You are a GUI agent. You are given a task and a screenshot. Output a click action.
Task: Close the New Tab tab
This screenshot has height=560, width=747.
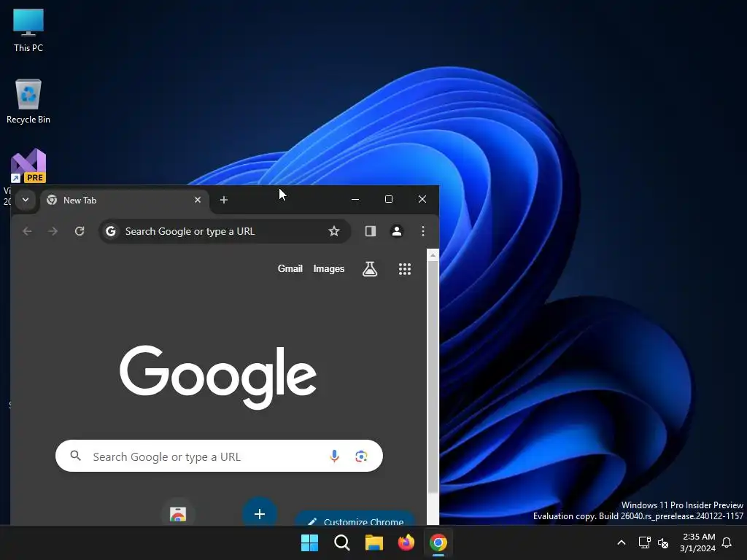(198, 200)
